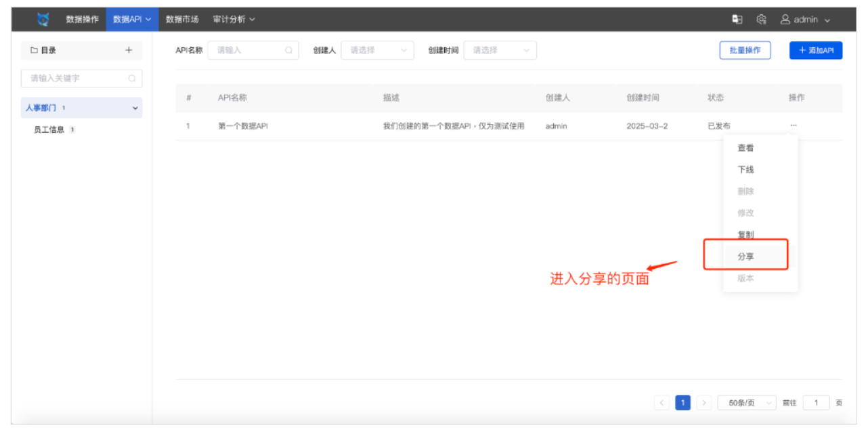Click the folder icon next to 目录
868x434 pixels.
click(32, 49)
